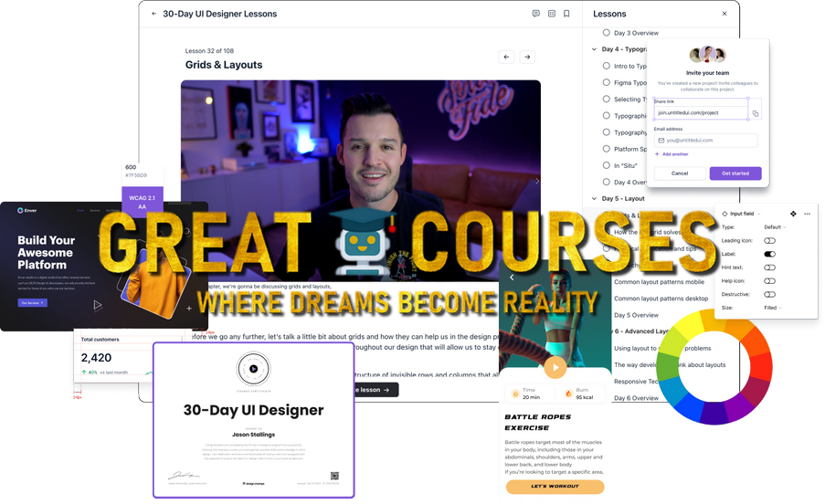The image size is (825, 504).
Task: Click the four-diamond component icon in the Input field panel
Action: pyautogui.click(x=793, y=214)
